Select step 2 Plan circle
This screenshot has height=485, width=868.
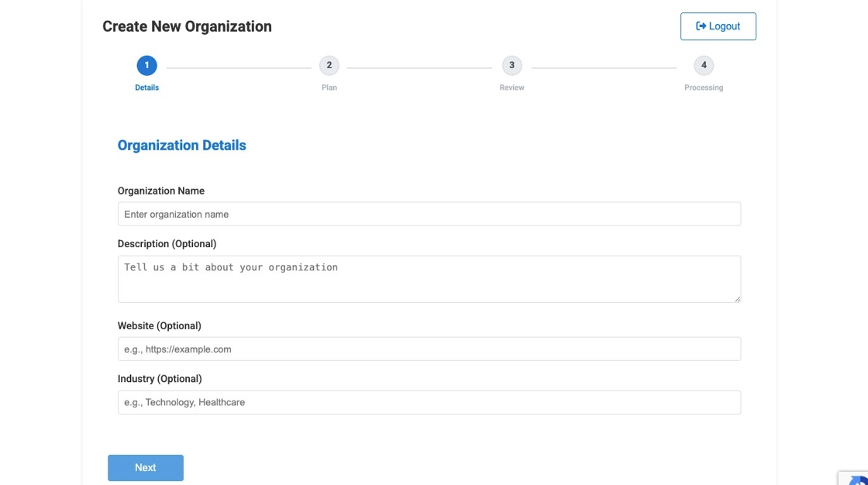329,65
